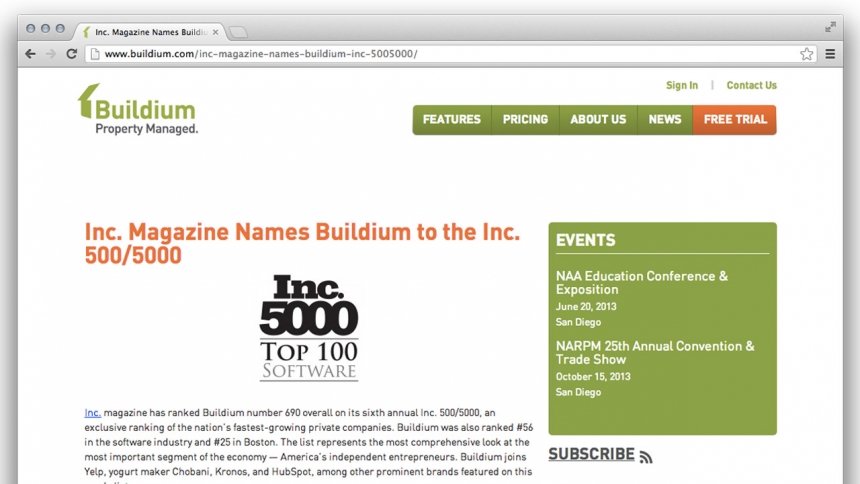
Task: Open the Contact Us link
Action: pos(751,86)
